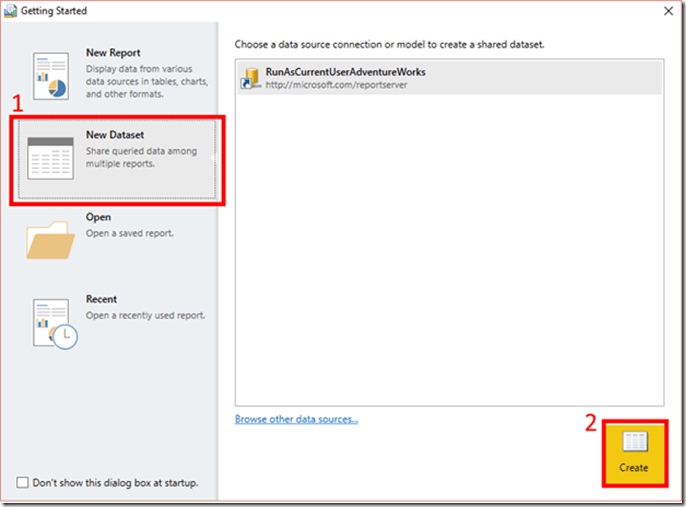
Task: Enable Don't show this dialog box checkbox
Action: tap(22, 483)
